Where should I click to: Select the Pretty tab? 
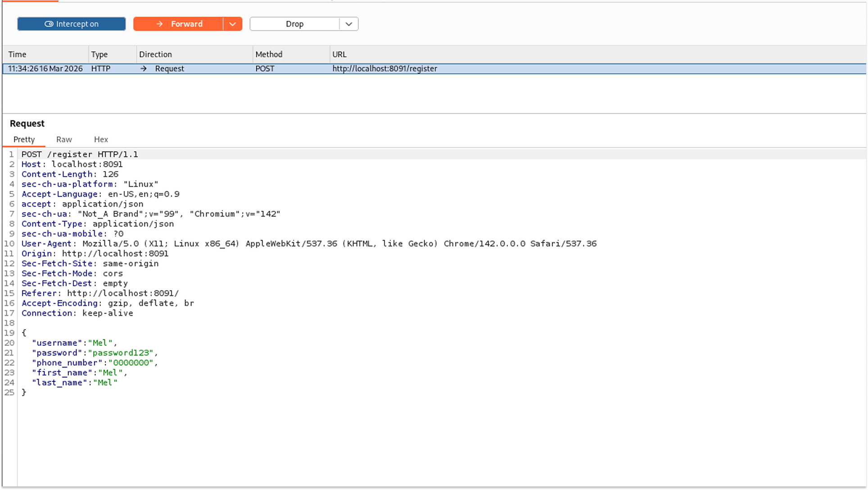click(x=24, y=140)
